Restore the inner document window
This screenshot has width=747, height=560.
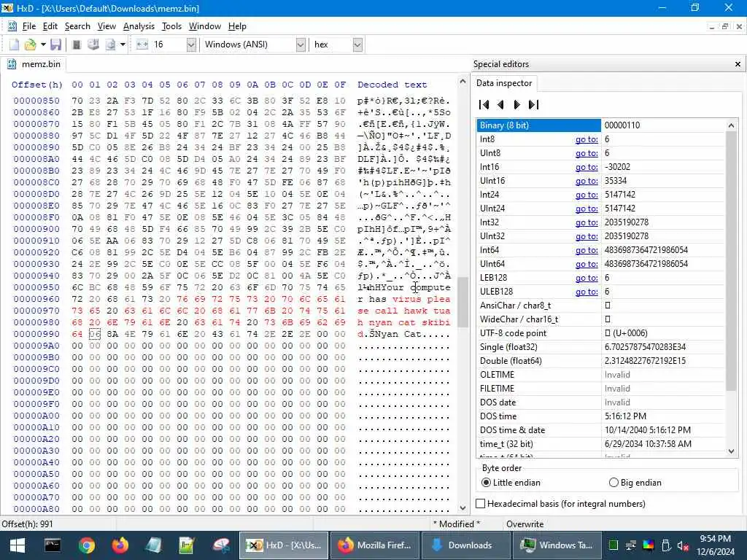click(x=724, y=27)
